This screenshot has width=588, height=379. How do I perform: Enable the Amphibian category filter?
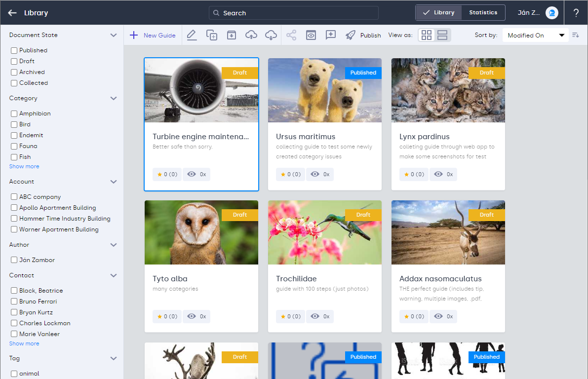pos(14,114)
